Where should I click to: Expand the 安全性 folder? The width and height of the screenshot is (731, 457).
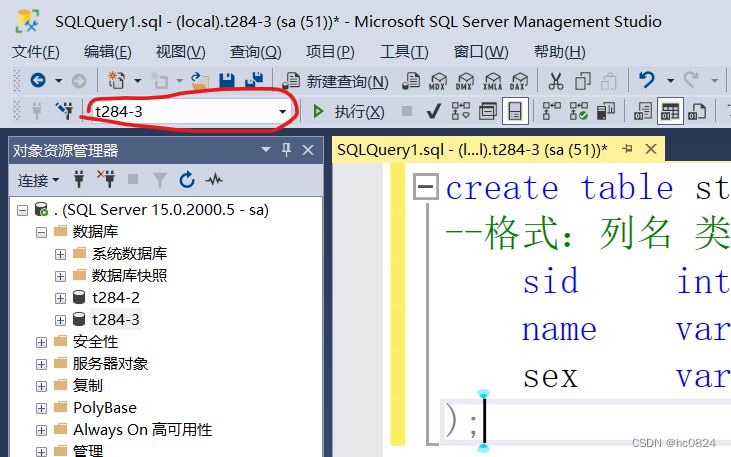click(41, 342)
